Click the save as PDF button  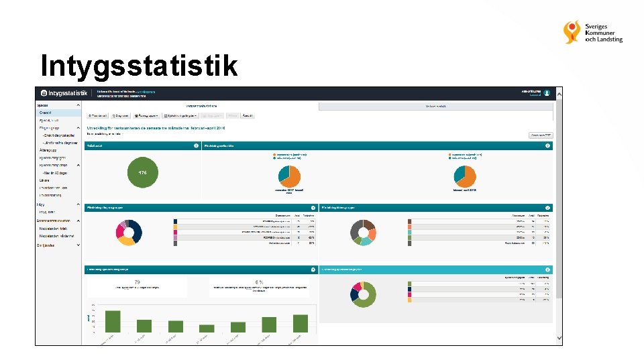(x=541, y=135)
